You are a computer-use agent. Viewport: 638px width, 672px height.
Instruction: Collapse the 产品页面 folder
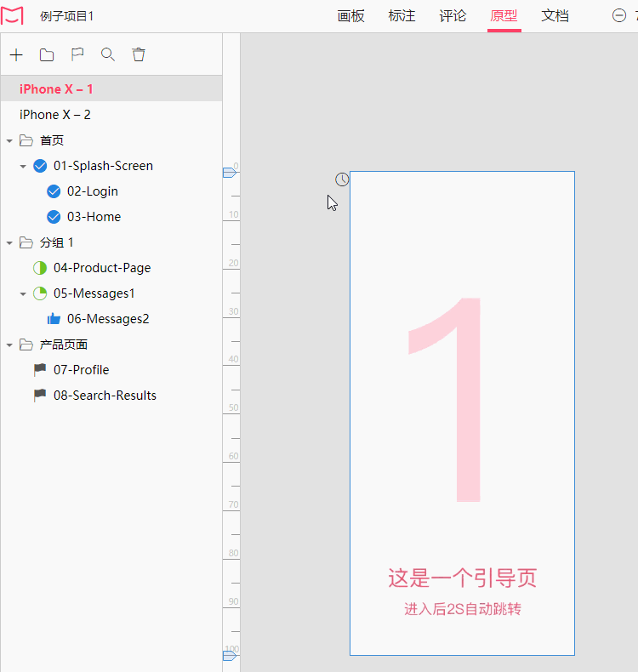point(9,345)
